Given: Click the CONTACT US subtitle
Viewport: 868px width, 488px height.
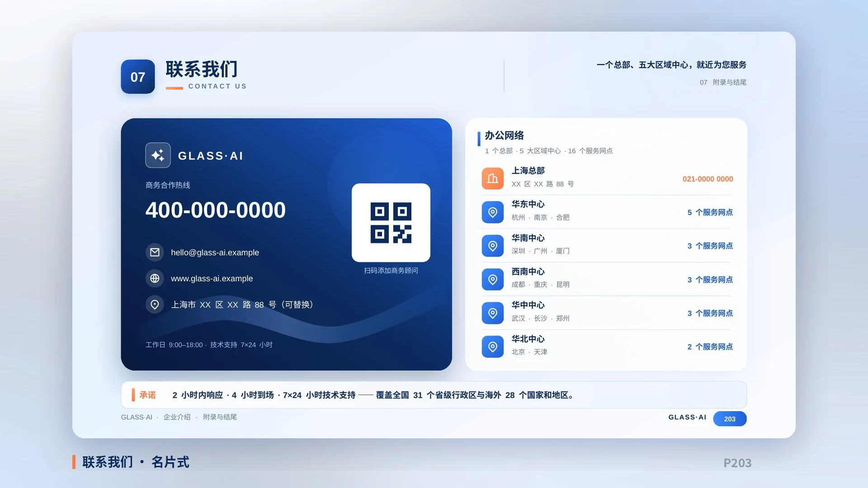Looking at the screenshot, I should 217,86.
